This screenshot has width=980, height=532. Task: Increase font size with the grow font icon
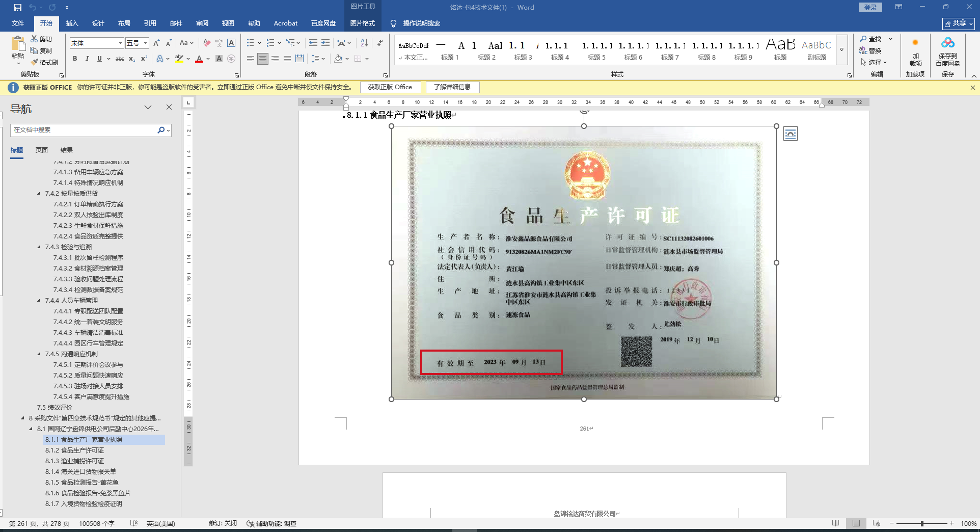pos(156,43)
